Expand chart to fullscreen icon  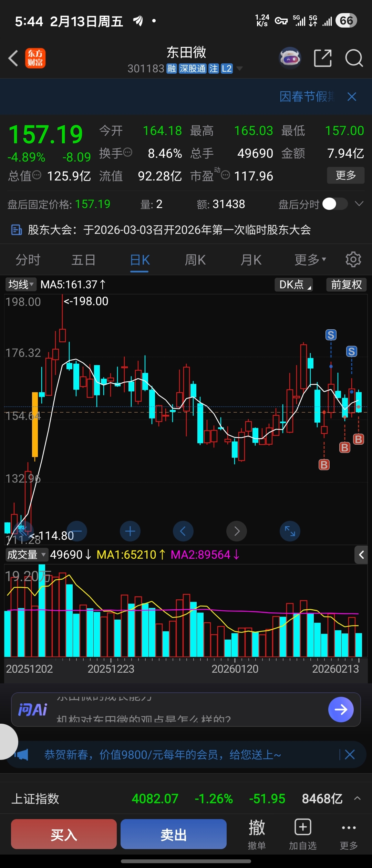coord(290,531)
